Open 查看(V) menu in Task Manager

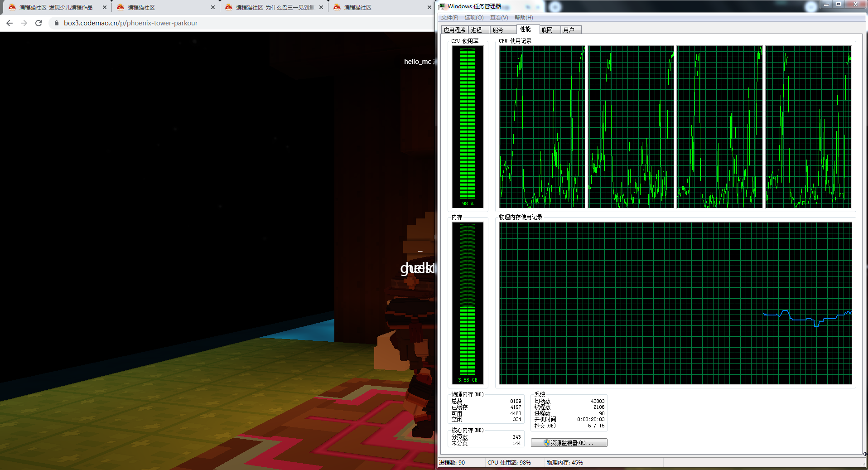click(499, 18)
